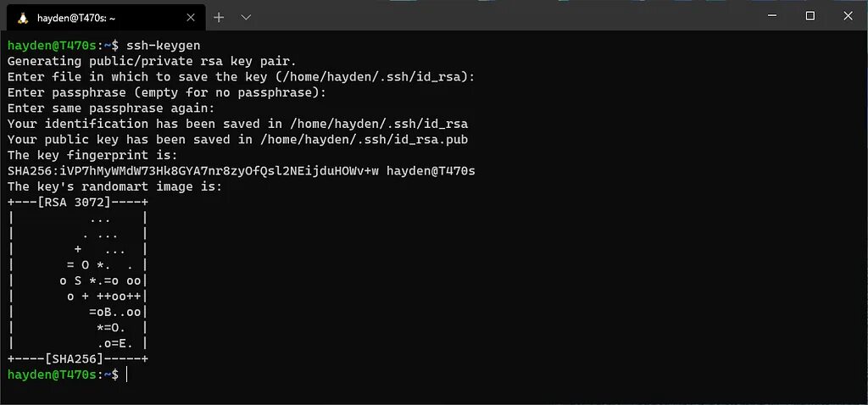This screenshot has width=868, height=405.
Task: Open a new tab with plus button
Action: point(219,18)
